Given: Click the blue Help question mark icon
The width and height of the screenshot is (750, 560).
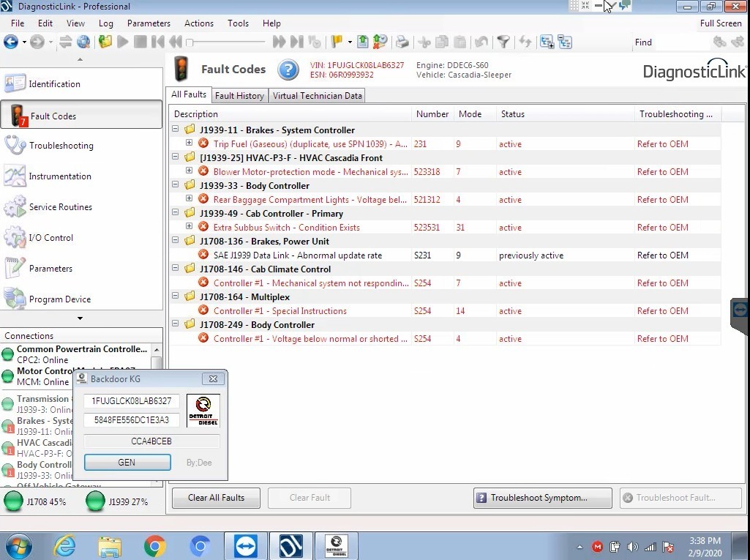Looking at the screenshot, I should click(288, 70).
